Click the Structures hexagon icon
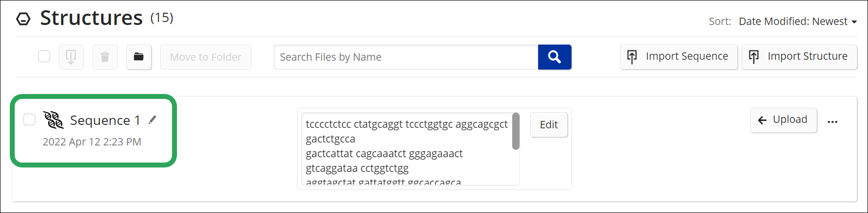The height and width of the screenshot is (213, 868). click(23, 19)
